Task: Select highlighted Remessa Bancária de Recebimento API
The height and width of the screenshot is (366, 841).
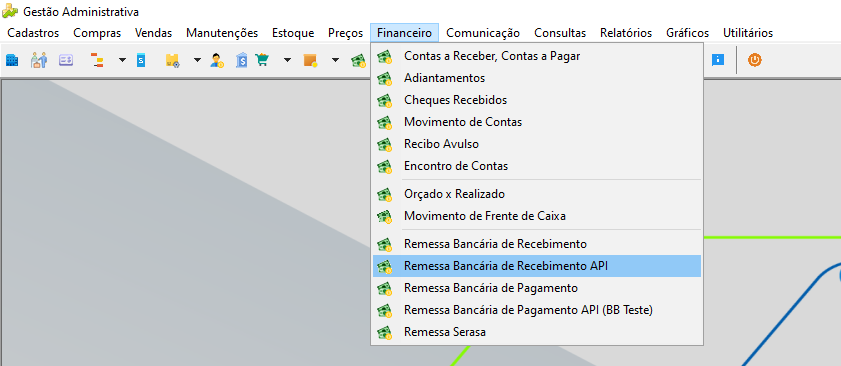Action: tap(537, 266)
